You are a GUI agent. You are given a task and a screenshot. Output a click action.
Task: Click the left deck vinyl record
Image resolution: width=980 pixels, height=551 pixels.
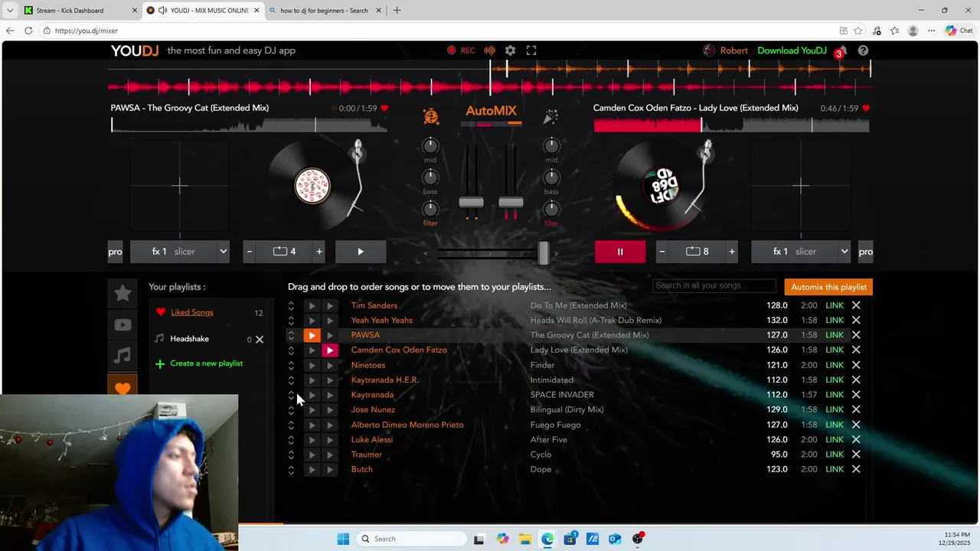point(312,186)
